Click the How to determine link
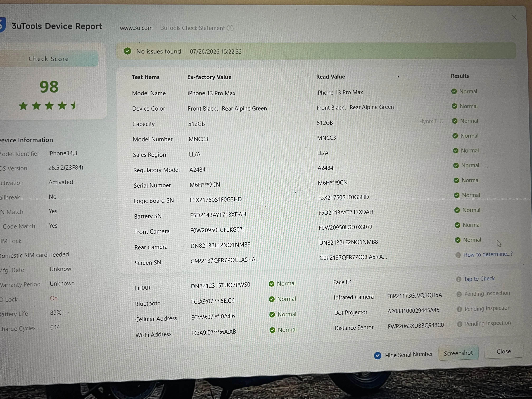Screen dimensions: 532x399 coord(488,254)
